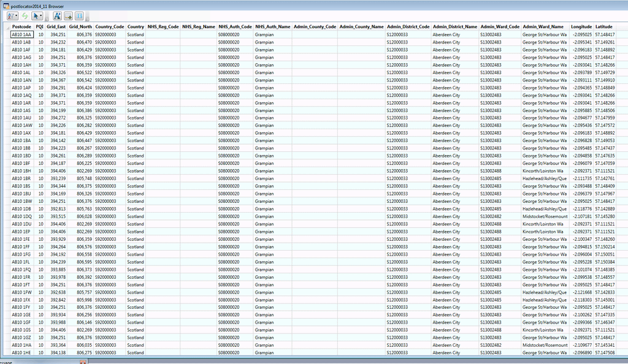Click the add new row icon
The height and width of the screenshot is (364, 628).
coord(68,16)
